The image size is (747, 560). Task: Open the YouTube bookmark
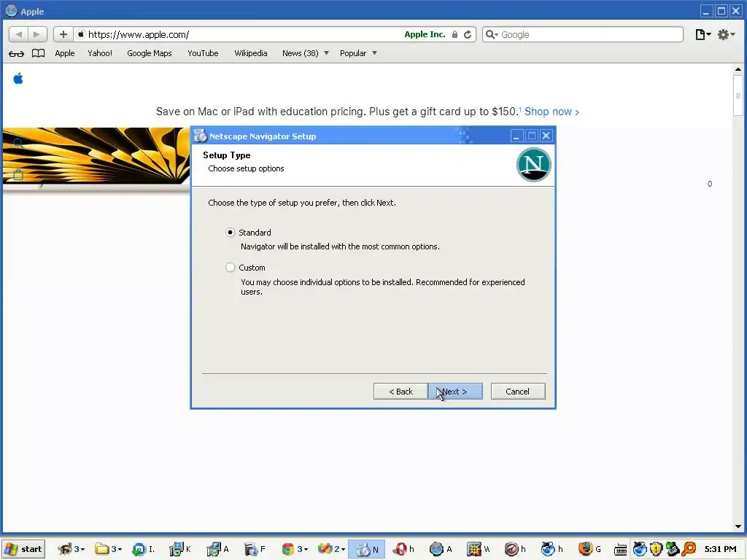point(203,53)
